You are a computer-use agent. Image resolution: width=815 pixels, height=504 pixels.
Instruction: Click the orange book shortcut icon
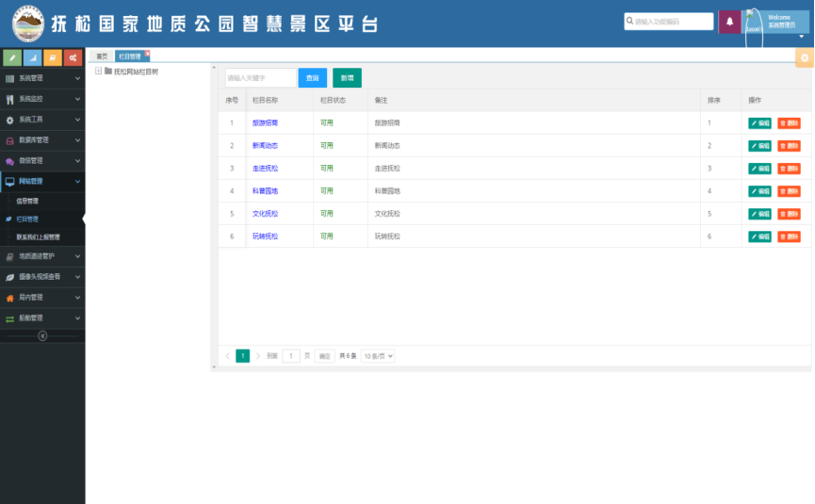(53, 57)
